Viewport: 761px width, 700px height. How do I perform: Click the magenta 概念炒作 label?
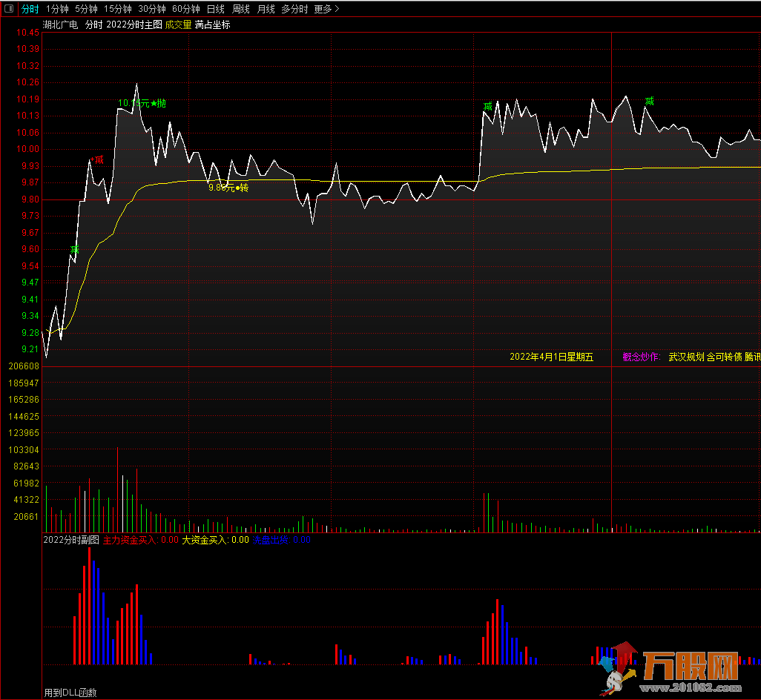(x=642, y=357)
